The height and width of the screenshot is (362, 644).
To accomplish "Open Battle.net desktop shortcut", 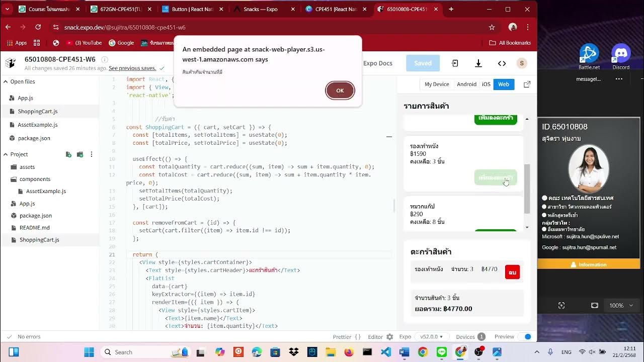I will 589,57.
